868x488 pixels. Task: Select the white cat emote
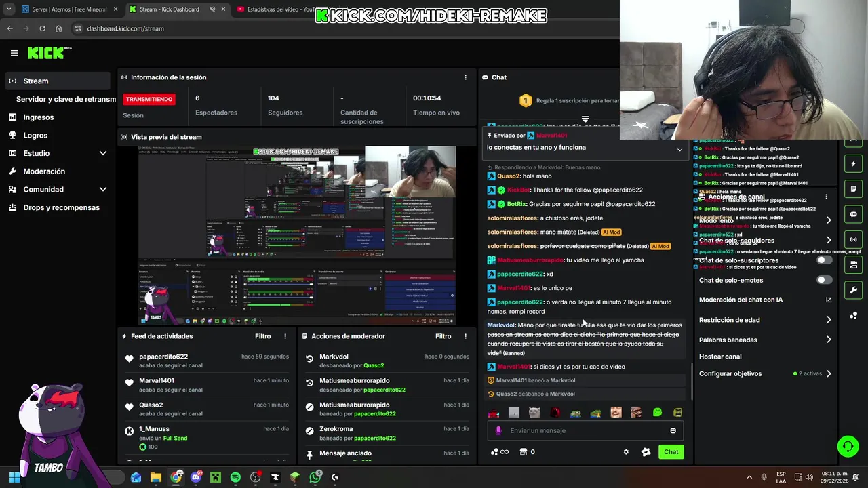click(x=534, y=412)
